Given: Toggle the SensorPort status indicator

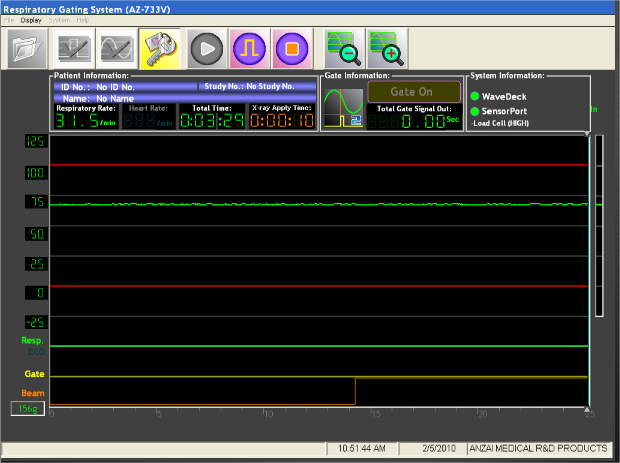Looking at the screenshot, I should click(474, 110).
